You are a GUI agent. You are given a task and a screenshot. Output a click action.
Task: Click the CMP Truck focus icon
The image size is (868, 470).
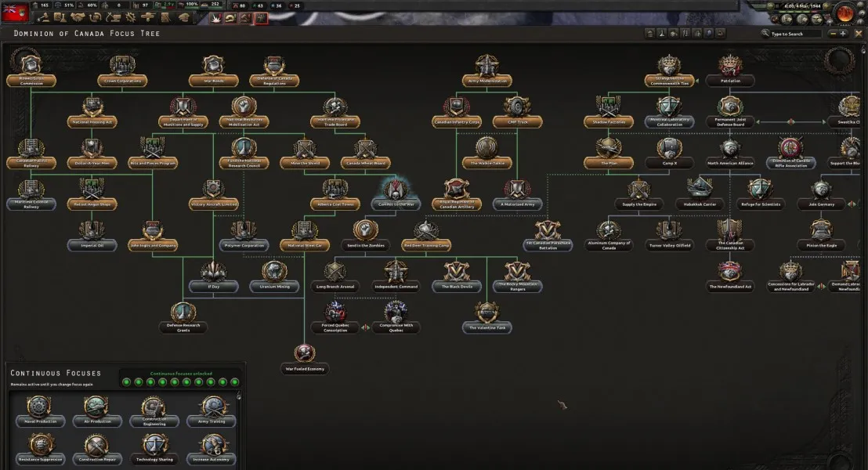point(518,107)
